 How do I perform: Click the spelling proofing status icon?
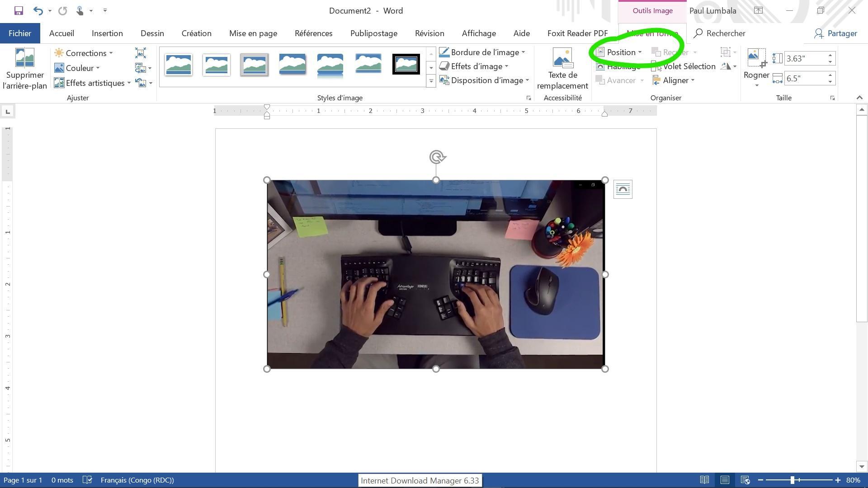88,480
